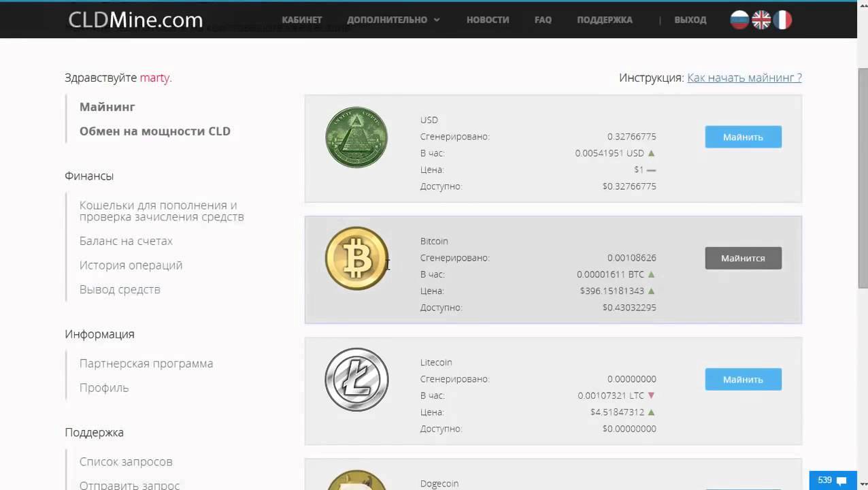The width and height of the screenshot is (868, 490).
Task: Open Вывод средств page
Action: (x=120, y=289)
